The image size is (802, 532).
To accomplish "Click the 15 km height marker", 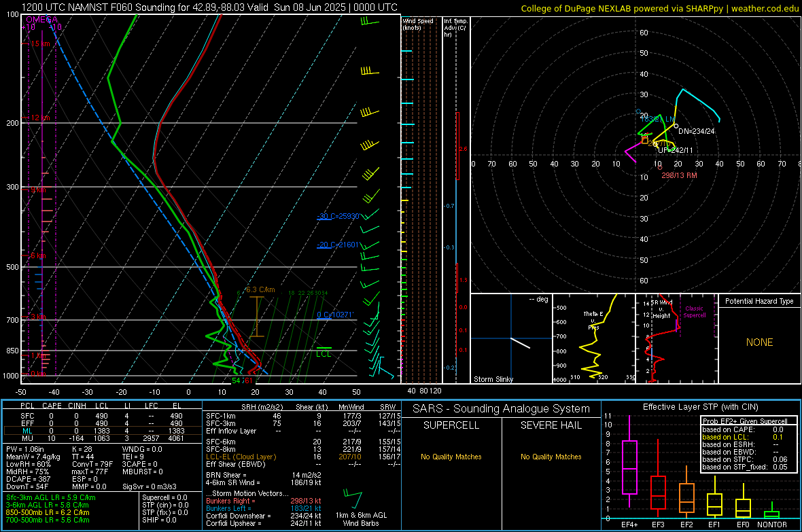I will click(40, 44).
